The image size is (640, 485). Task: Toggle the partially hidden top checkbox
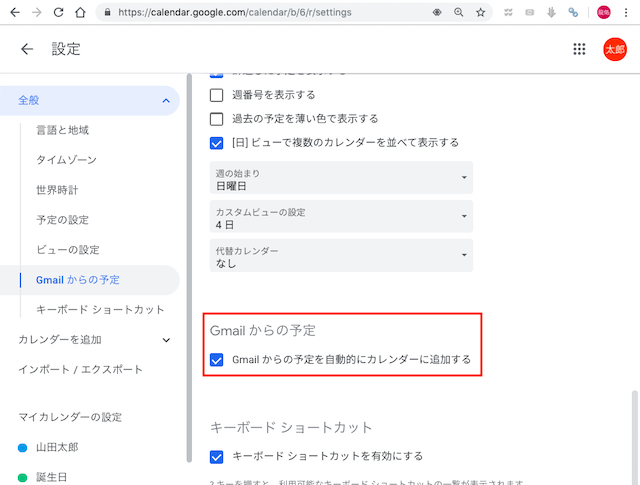click(216, 75)
